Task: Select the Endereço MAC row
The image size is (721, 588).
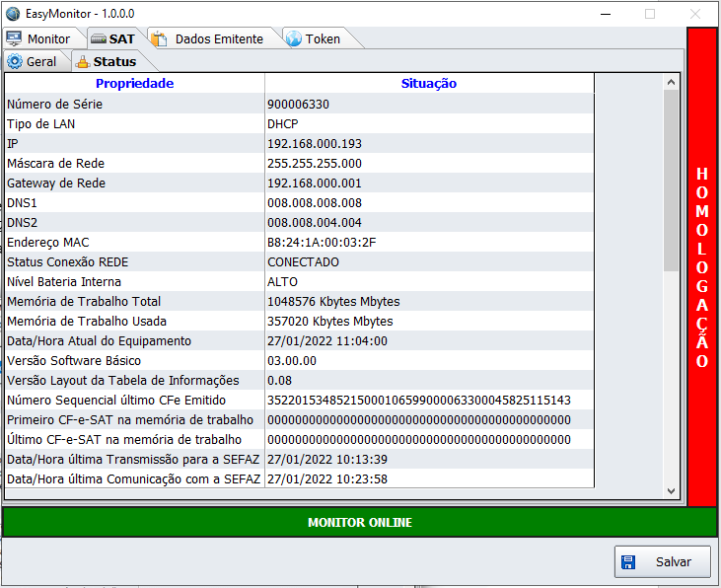Action: coord(134,243)
